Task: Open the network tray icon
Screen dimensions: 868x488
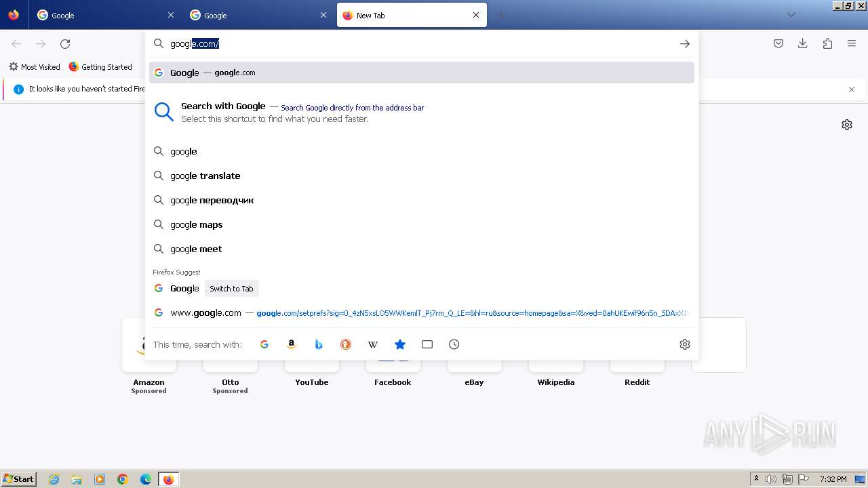Action: click(x=787, y=479)
